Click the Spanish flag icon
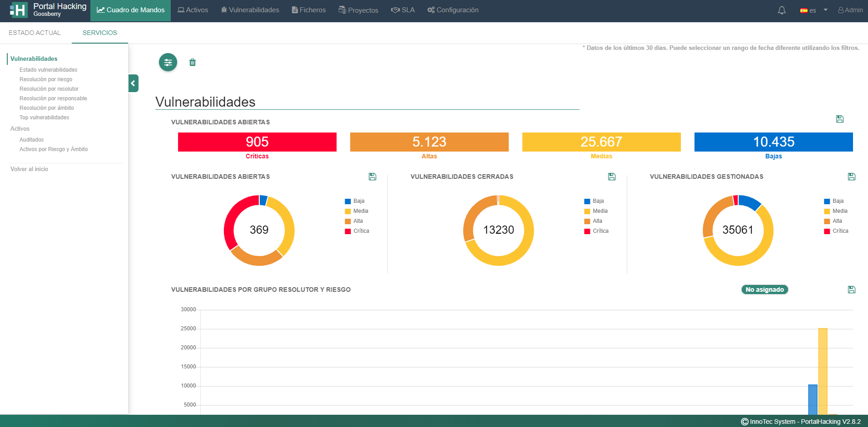Image resolution: width=868 pixels, height=427 pixels. point(804,10)
